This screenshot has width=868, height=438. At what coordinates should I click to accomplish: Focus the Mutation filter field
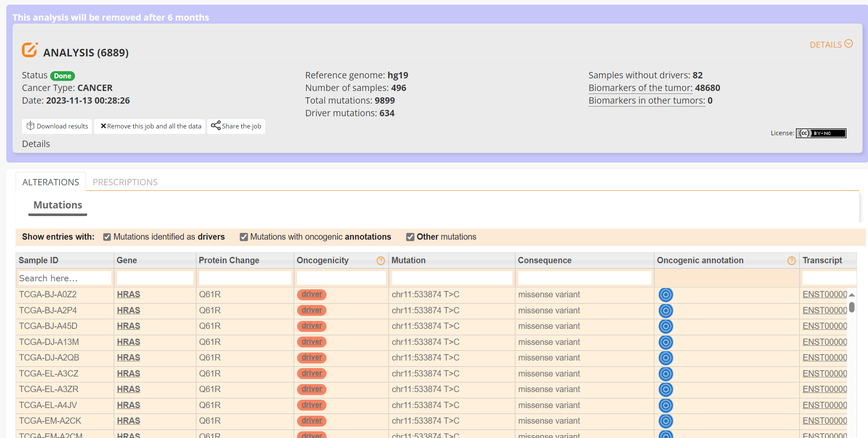tap(452, 278)
